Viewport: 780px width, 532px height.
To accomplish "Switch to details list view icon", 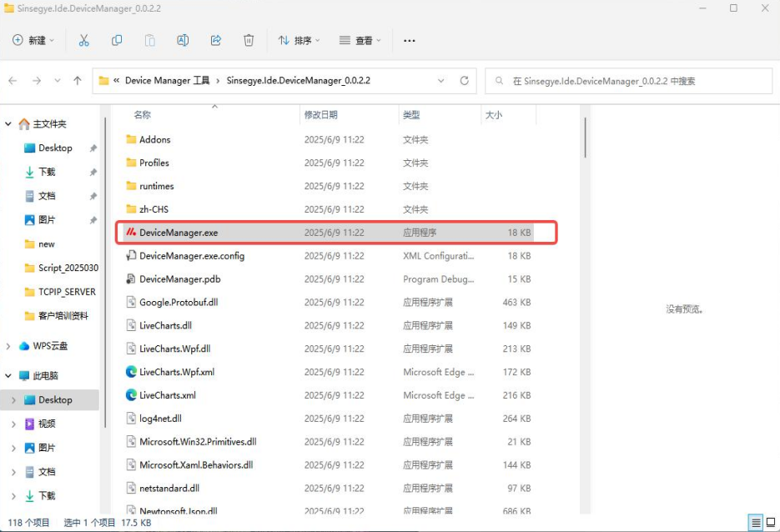I will [x=756, y=523].
